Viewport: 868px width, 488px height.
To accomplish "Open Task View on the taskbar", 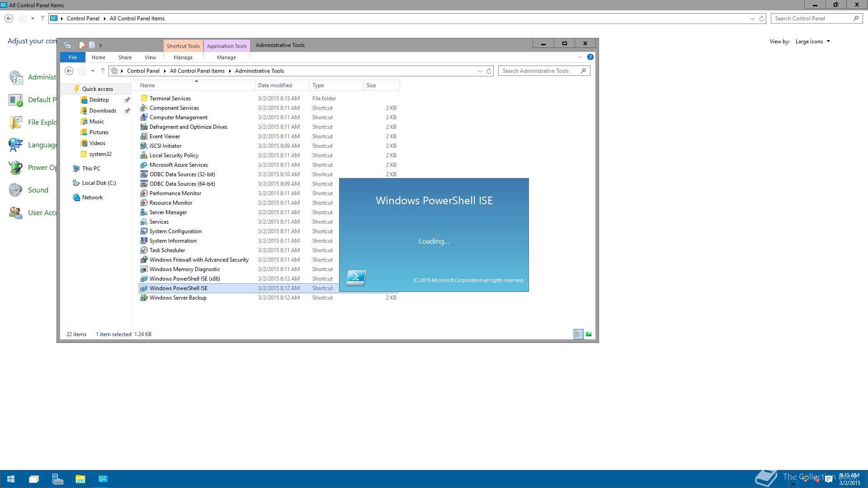I will tap(34, 479).
